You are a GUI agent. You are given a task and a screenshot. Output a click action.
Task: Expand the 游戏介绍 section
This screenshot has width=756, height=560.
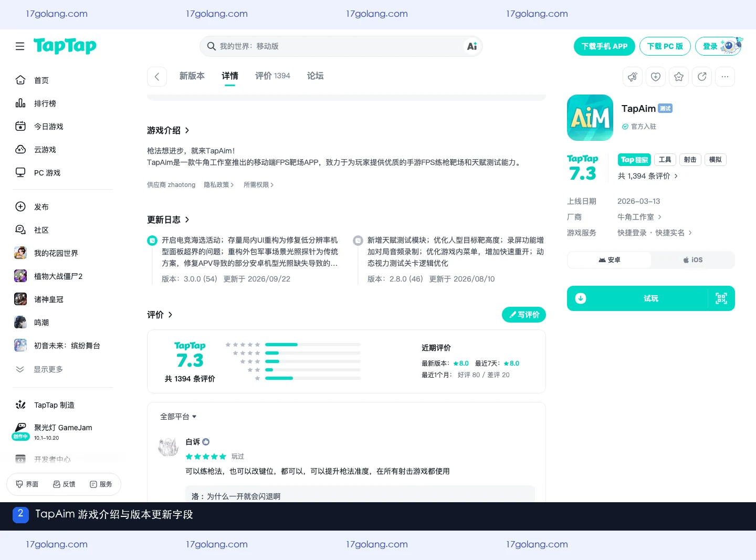point(168,130)
